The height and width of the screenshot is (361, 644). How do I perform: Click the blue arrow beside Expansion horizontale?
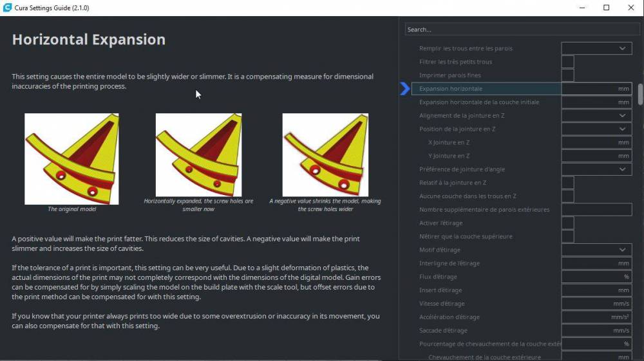(x=404, y=89)
